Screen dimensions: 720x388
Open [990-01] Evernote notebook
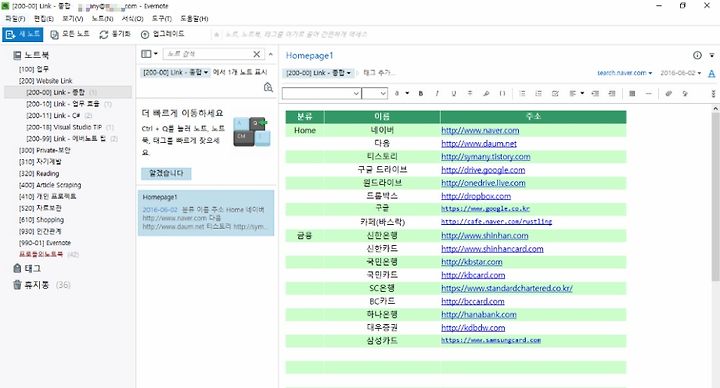click(45, 243)
